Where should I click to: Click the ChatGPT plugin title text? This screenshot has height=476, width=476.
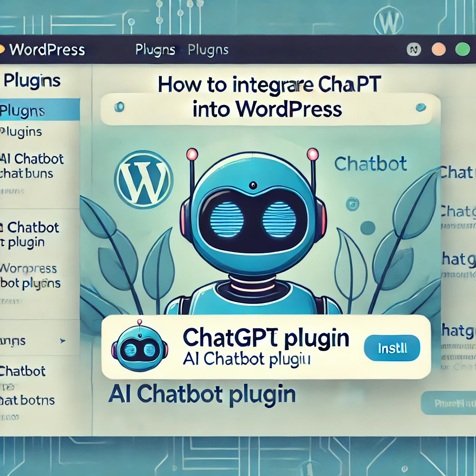coord(266,338)
